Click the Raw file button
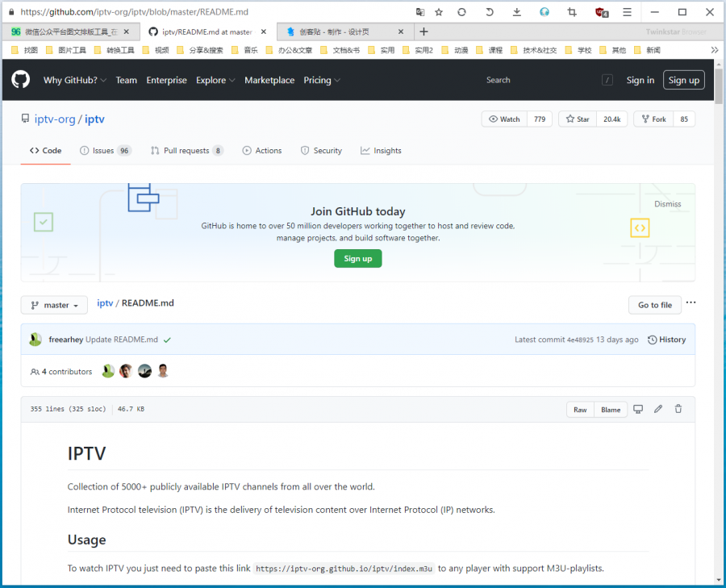 (580, 410)
